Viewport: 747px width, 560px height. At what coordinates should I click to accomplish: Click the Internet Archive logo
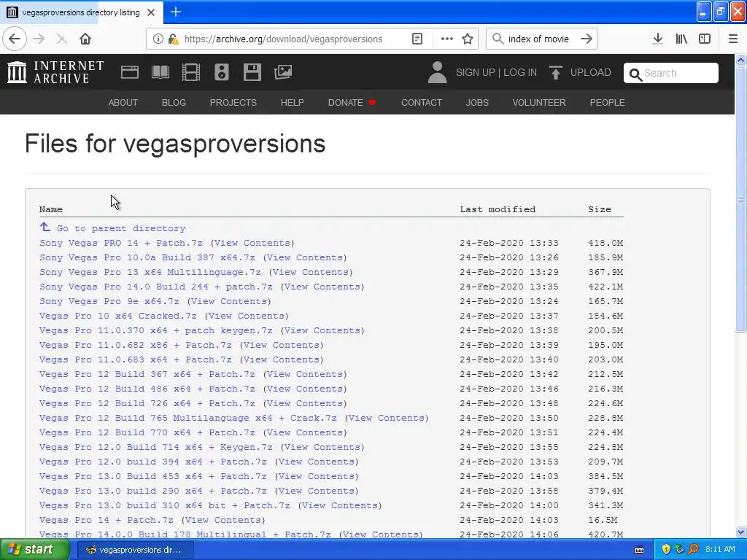(x=55, y=72)
